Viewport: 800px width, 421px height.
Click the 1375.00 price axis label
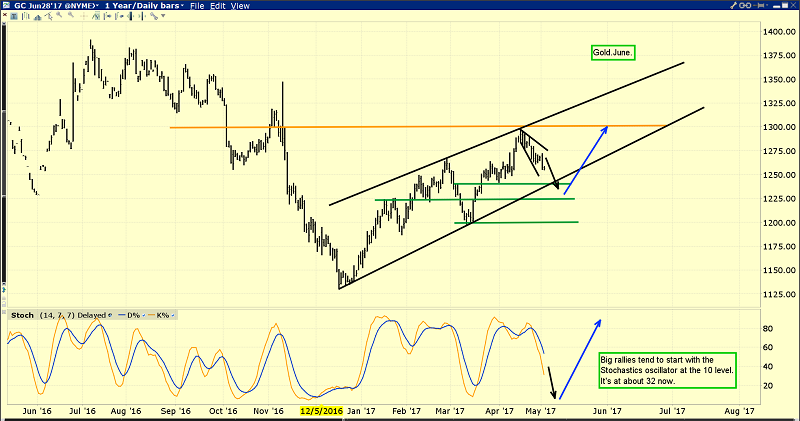tap(779, 56)
